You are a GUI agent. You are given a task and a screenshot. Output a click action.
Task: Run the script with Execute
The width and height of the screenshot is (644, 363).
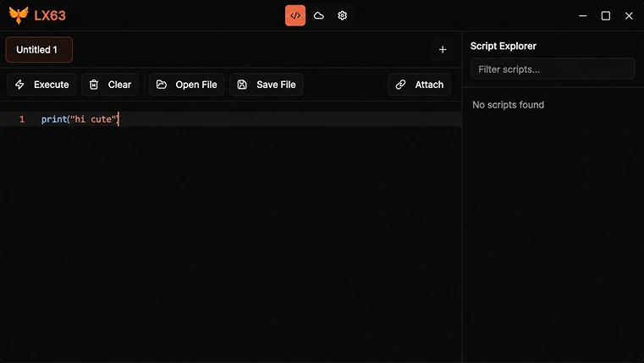[x=41, y=85]
